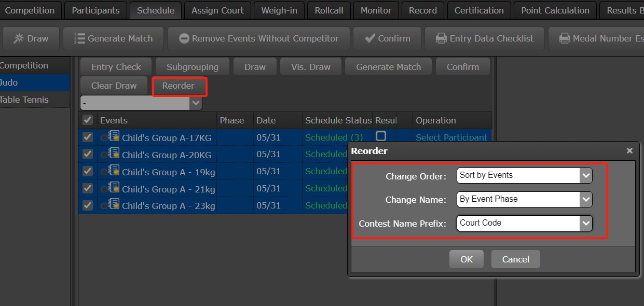The width and height of the screenshot is (644, 306).
Task: Select the Draw toolbar icon
Action: tap(19, 38)
